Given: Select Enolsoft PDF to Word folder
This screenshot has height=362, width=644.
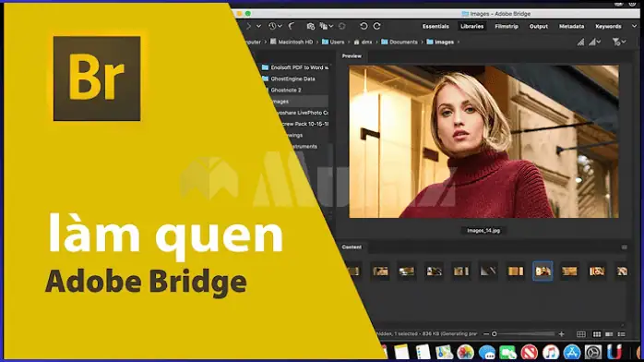Looking at the screenshot, I should (x=295, y=67).
